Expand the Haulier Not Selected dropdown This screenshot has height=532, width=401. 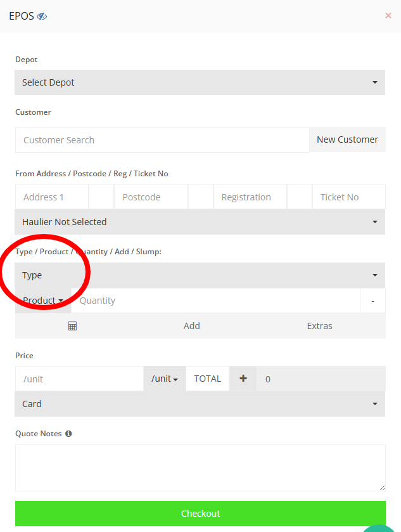[200, 222]
